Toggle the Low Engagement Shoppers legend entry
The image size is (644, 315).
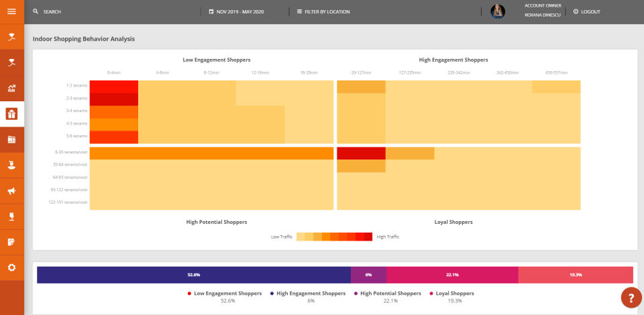(225, 294)
